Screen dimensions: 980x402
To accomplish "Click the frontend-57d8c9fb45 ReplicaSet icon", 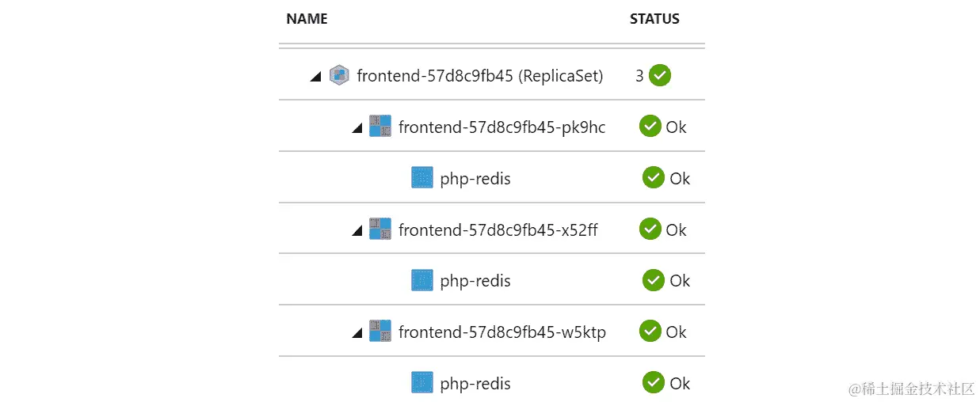I will (339, 76).
